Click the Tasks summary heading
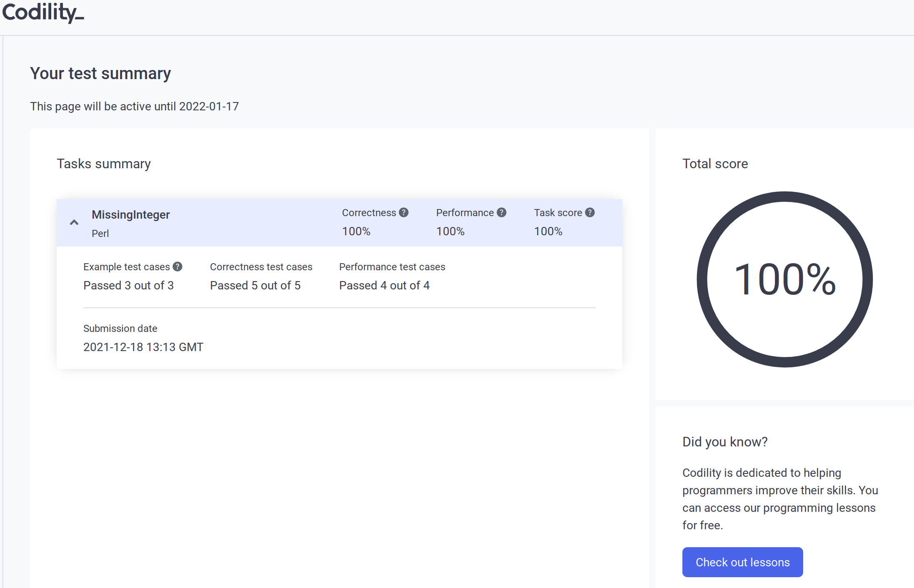This screenshot has height=588, width=914. click(x=103, y=164)
